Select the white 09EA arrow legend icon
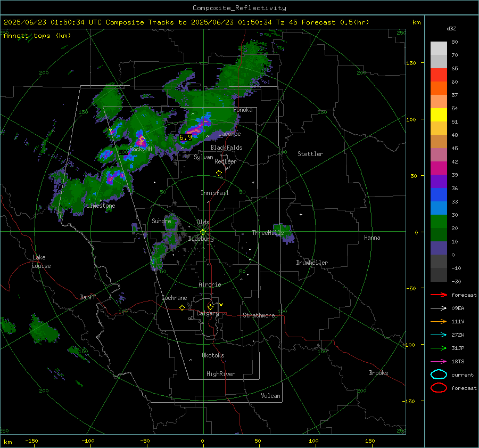Screen dimensions: 479x448 click(x=439, y=308)
